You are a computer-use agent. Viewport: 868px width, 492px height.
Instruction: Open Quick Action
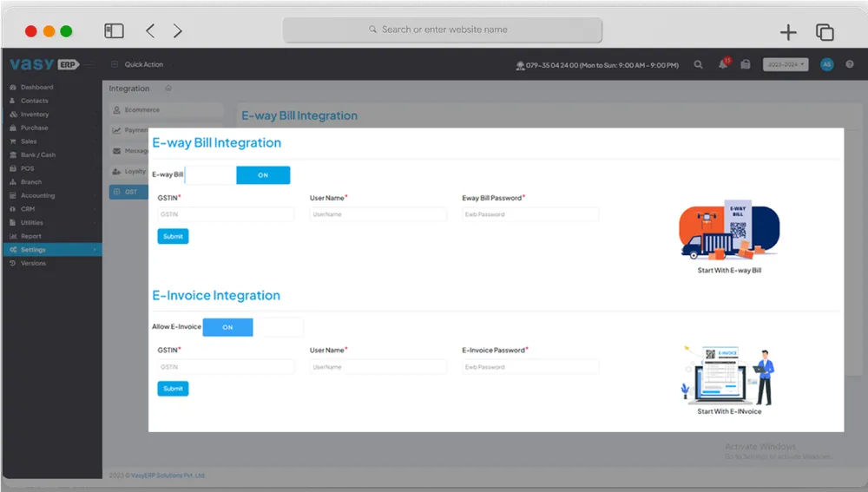pos(143,65)
